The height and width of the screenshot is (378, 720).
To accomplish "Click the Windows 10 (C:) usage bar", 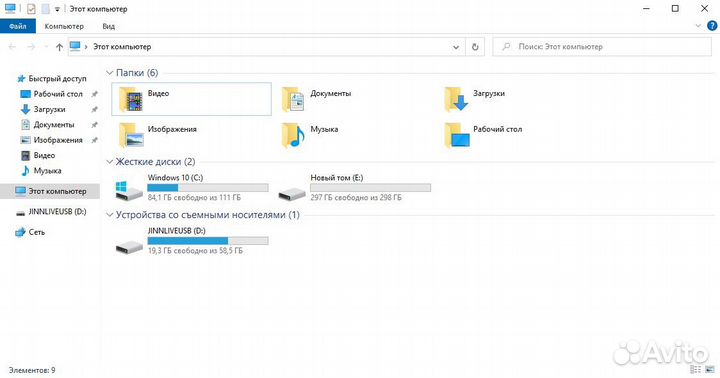I will click(208, 188).
